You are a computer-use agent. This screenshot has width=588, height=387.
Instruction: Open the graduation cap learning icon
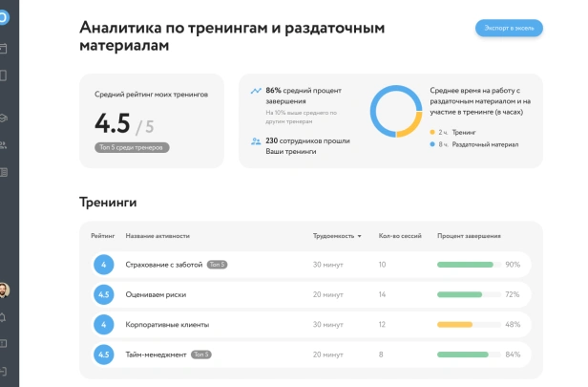pos(3,118)
